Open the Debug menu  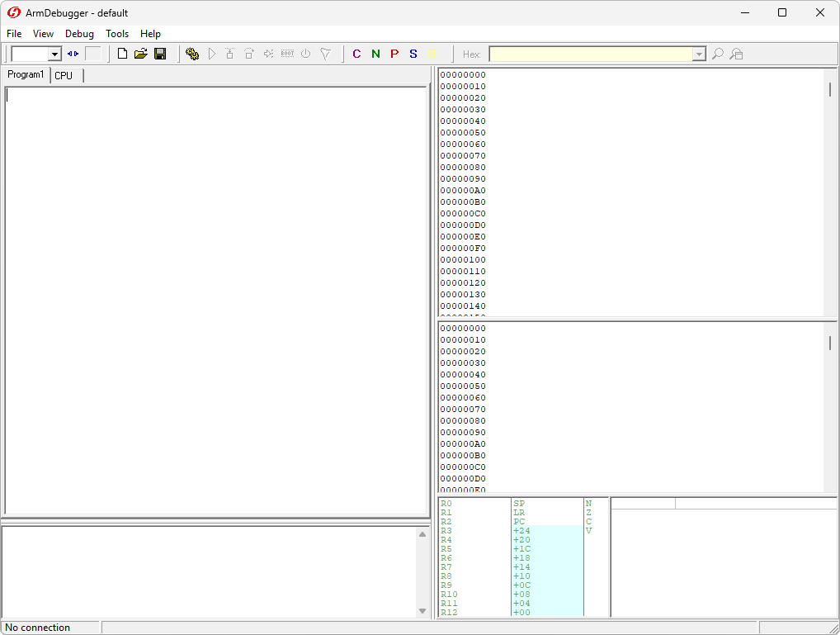pos(79,34)
